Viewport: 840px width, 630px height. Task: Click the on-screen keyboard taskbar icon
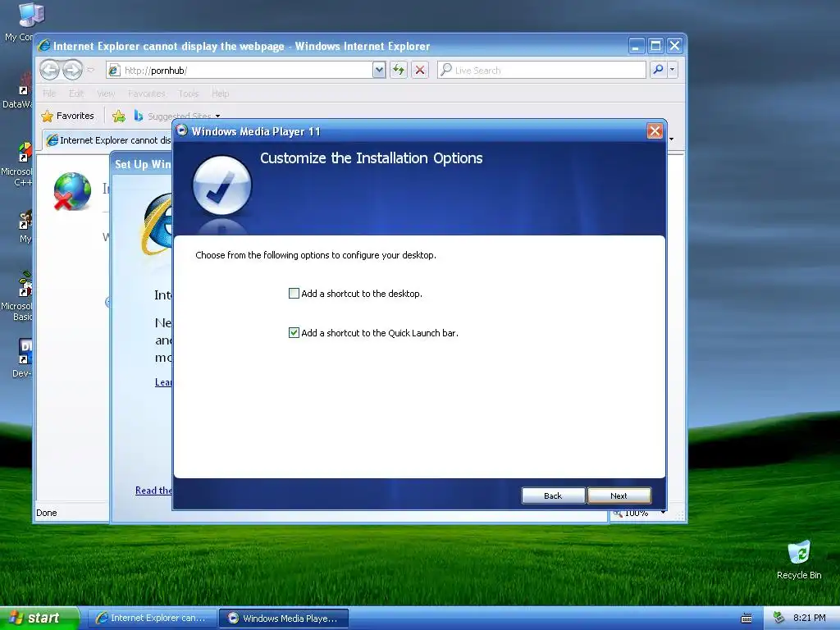tap(746, 619)
